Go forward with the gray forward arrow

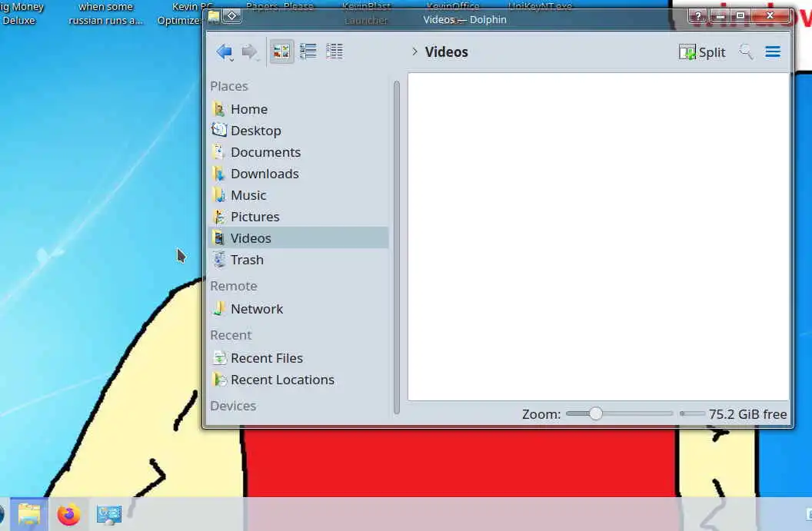pos(250,51)
